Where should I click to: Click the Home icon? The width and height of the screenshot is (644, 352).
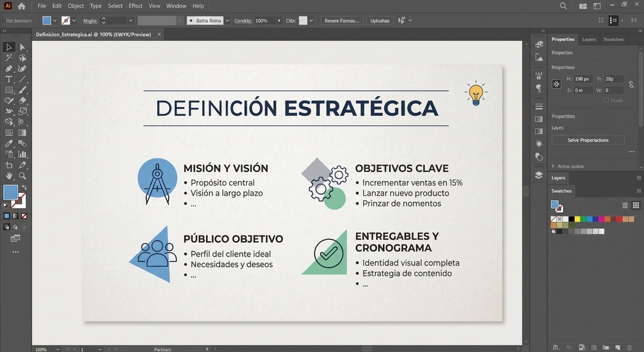point(21,6)
